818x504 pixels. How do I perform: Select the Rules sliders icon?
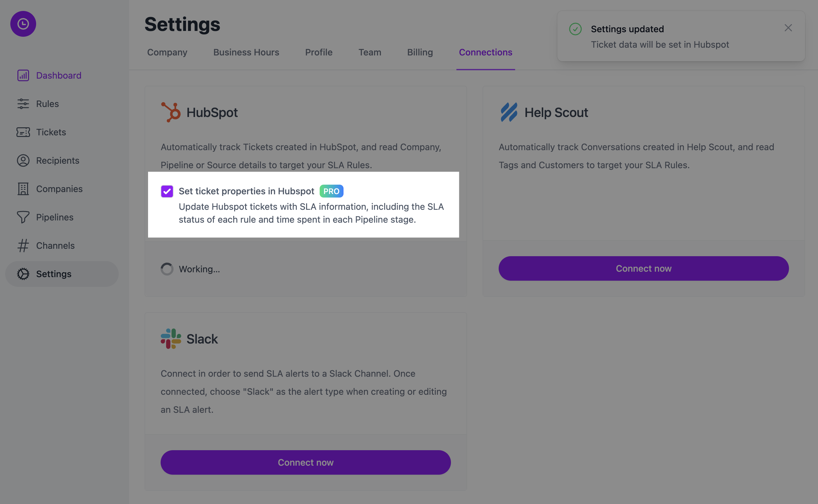coord(23,104)
